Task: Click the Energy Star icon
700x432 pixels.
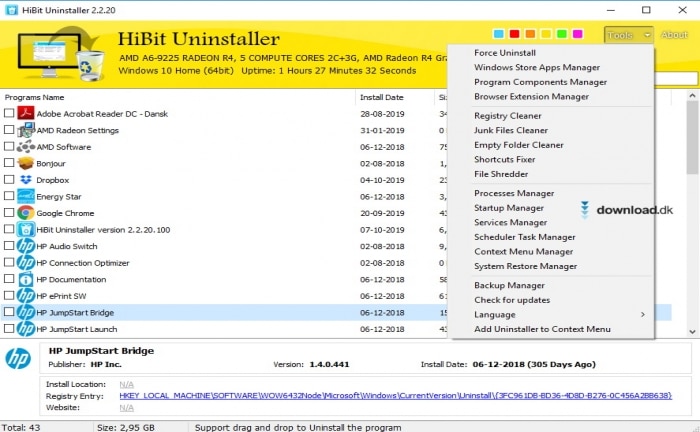Action: click(x=26, y=196)
